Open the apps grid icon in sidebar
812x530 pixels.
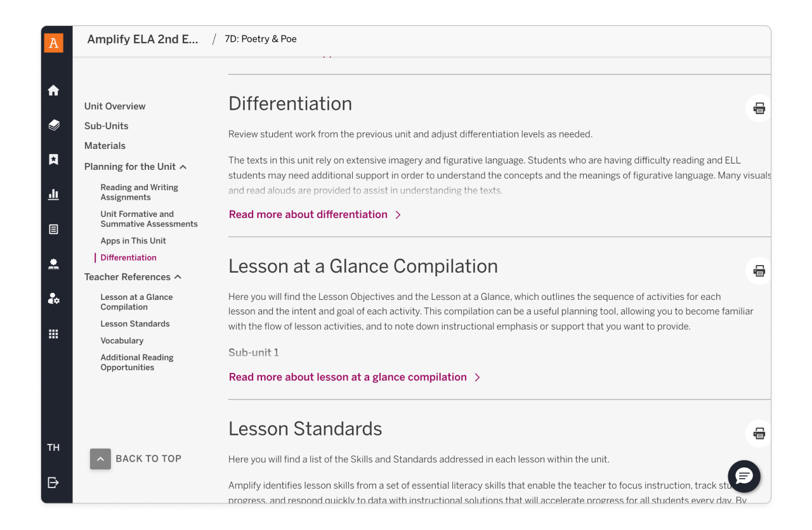[x=54, y=333]
